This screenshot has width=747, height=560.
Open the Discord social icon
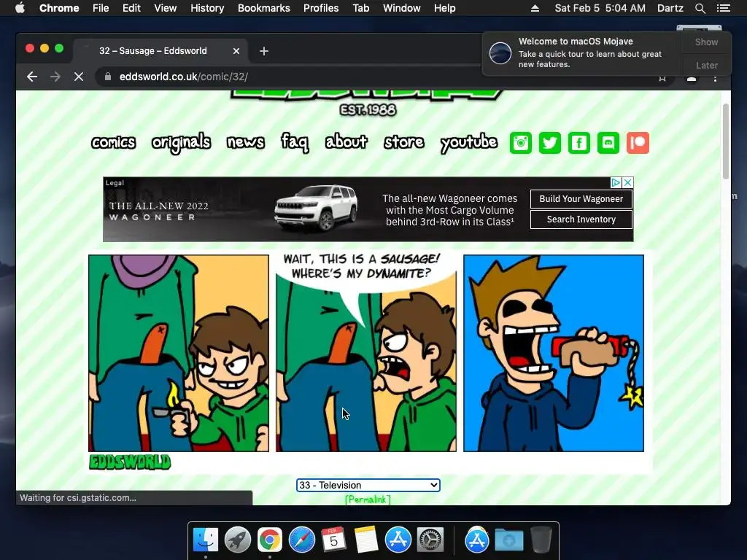click(608, 143)
